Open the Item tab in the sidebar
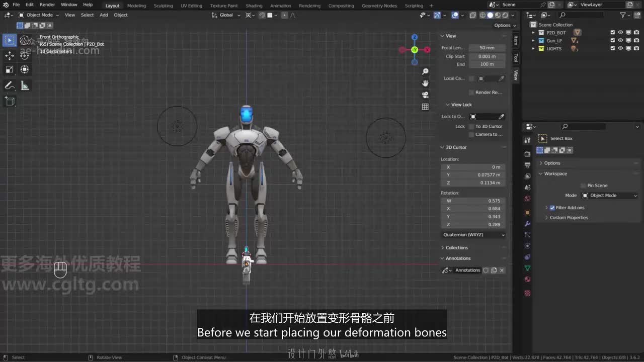644x362 pixels. tap(516, 40)
